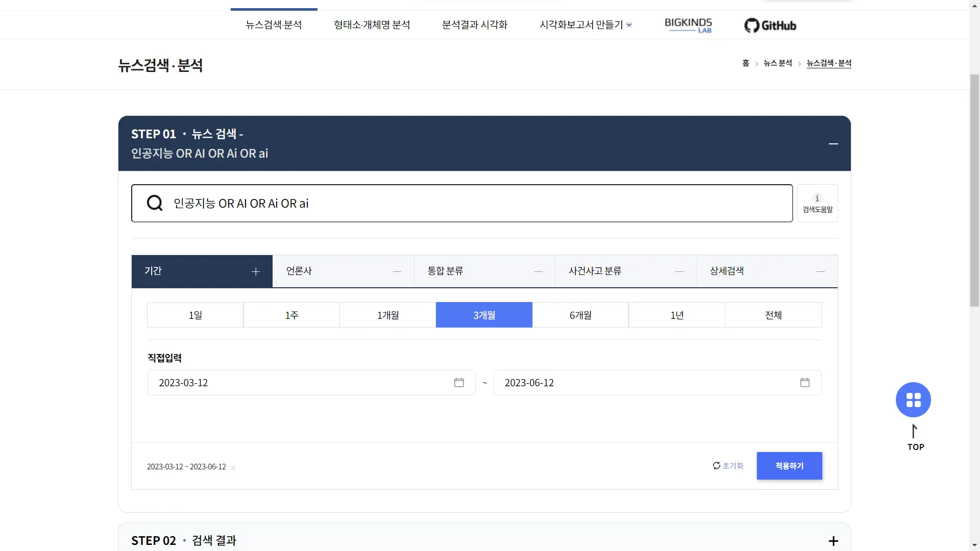Open the GitHub logo link
Screen dimensions: 980x551
(x=770, y=25)
